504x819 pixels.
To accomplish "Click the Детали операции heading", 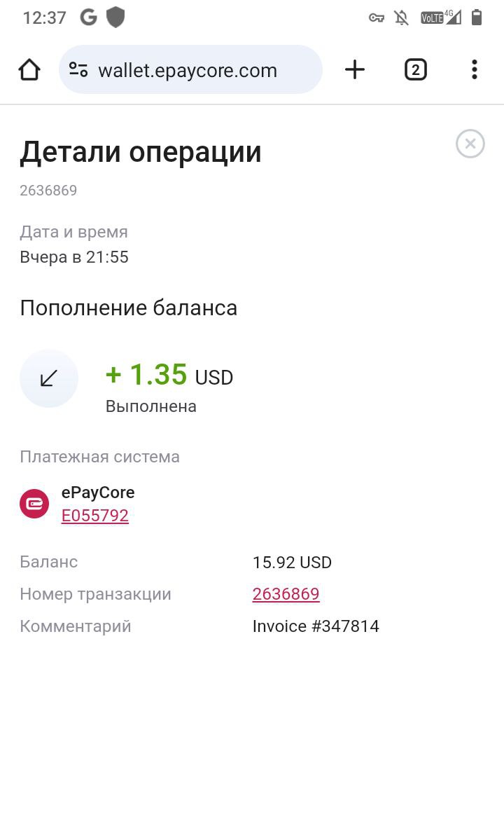I will point(140,153).
